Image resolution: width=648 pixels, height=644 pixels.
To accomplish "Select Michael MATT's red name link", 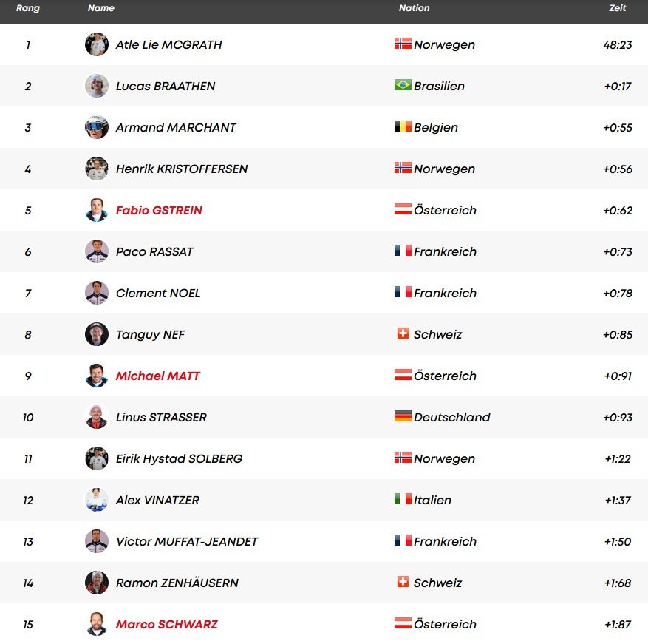I will [x=158, y=376].
